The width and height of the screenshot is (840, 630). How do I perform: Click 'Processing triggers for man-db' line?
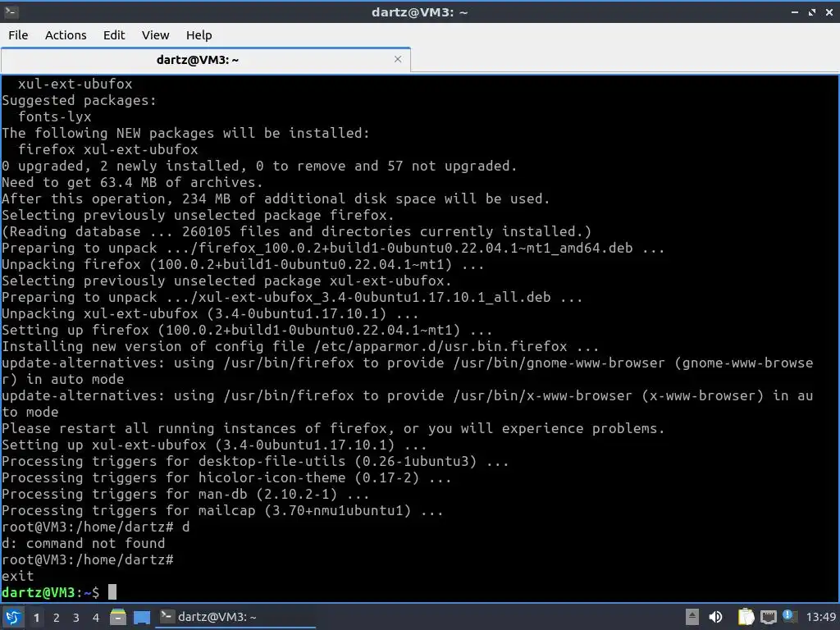(185, 494)
